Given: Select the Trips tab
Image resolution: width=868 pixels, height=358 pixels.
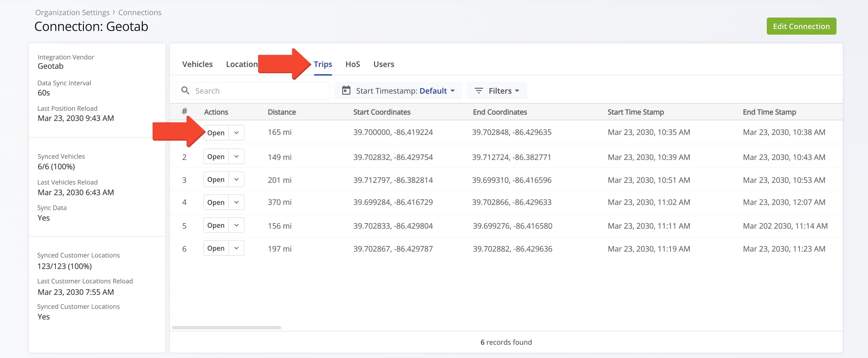Looking at the screenshot, I should (323, 64).
